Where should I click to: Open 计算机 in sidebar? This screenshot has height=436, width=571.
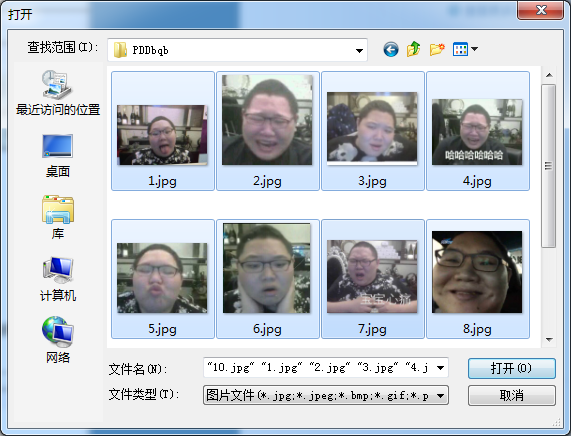coord(58,279)
